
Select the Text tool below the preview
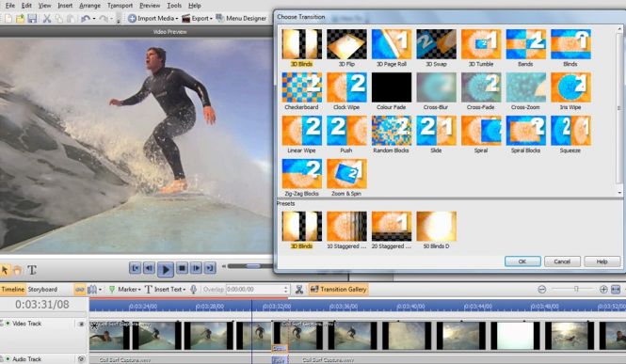(x=32, y=270)
